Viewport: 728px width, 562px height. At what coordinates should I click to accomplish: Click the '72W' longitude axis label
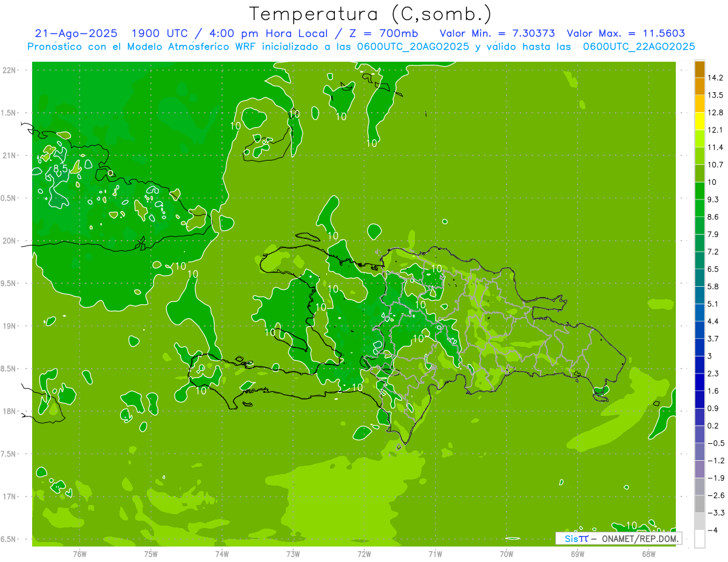[x=365, y=554]
